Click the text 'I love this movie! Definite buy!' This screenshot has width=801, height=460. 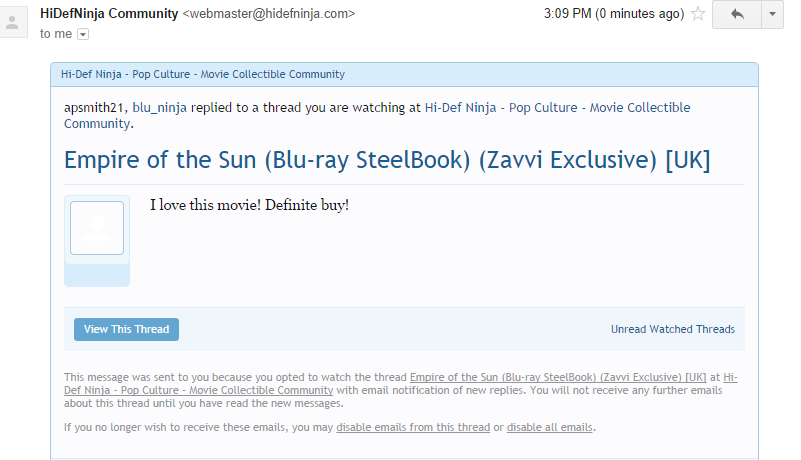click(249, 205)
